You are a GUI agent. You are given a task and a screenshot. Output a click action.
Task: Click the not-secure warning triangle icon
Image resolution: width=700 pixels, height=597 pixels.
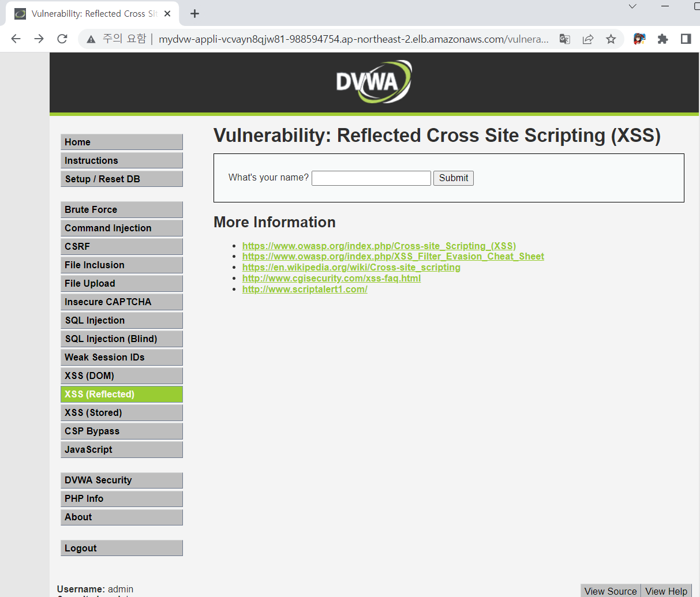91,39
